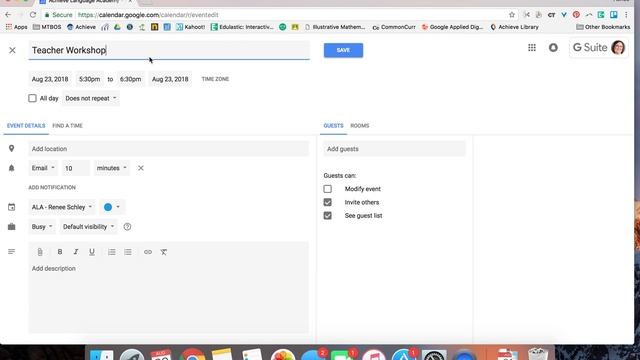The height and width of the screenshot is (360, 640).
Task: Open Chrome from the dock
Action: point(192,354)
